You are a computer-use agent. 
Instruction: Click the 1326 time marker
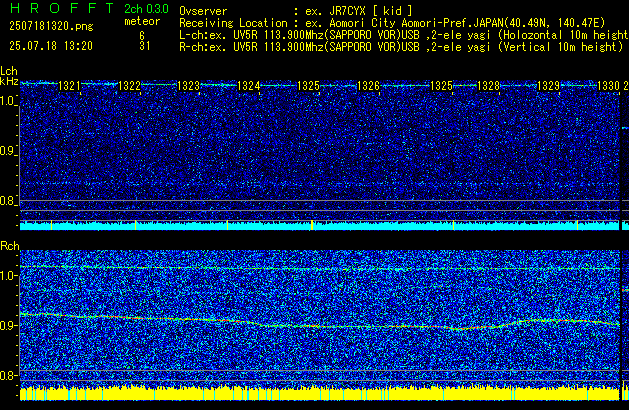(x=368, y=86)
